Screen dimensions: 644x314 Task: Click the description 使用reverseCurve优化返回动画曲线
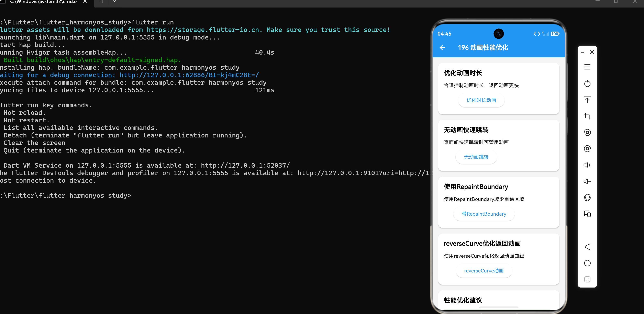point(484,256)
